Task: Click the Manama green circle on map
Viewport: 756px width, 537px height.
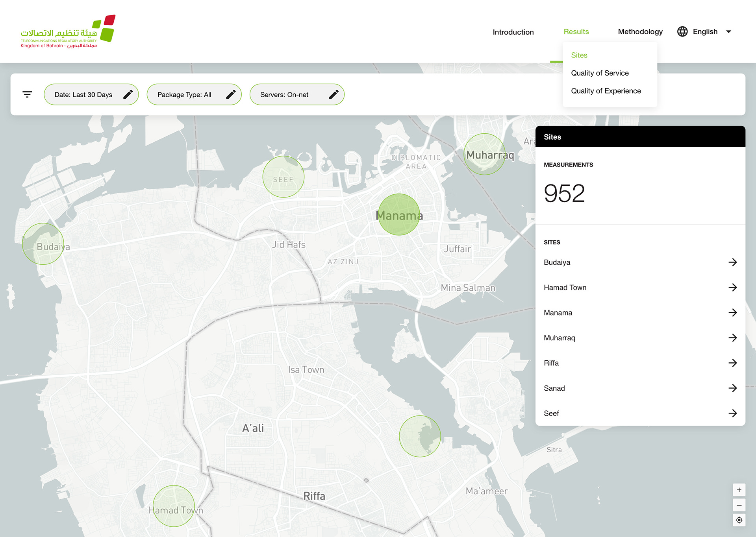Action: (398, 214)
